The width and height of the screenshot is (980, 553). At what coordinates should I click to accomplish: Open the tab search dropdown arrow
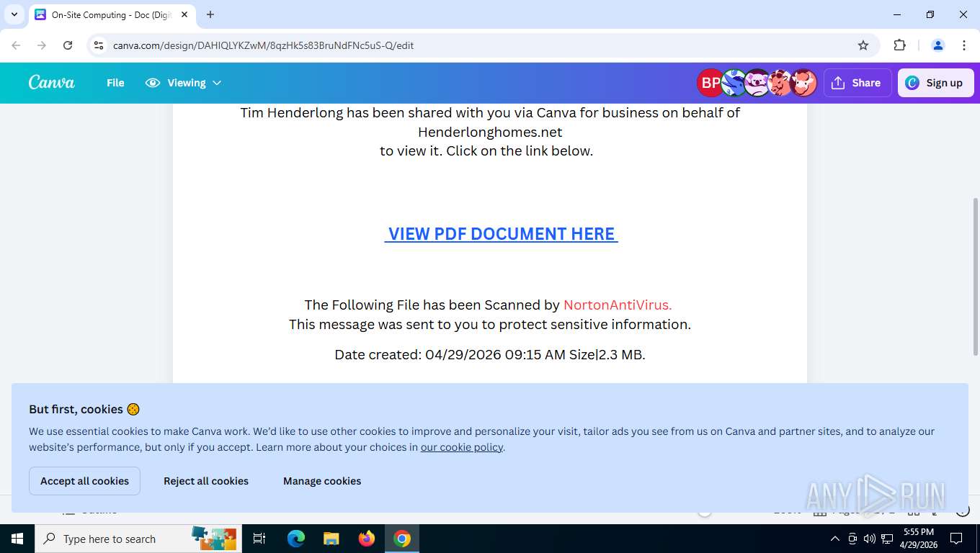click(14, 14)
